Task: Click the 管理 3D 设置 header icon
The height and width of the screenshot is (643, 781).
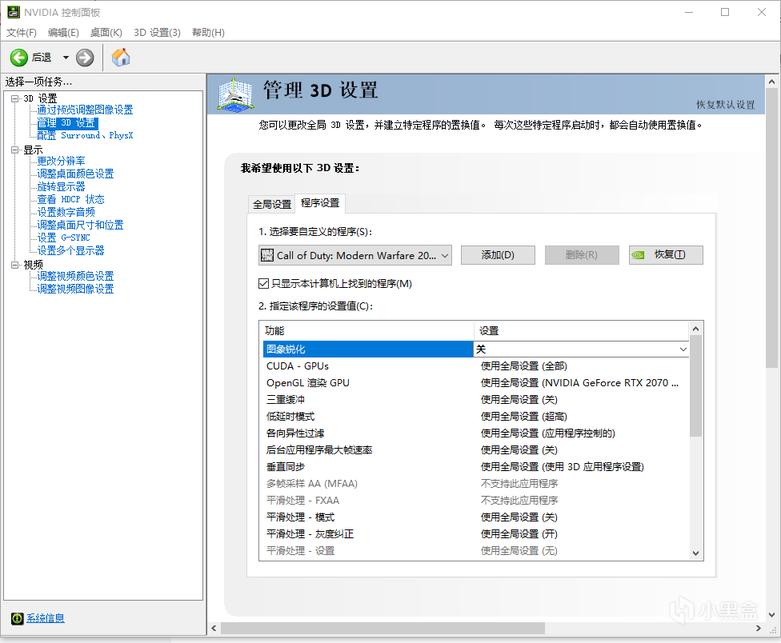Action: [236, 94]
